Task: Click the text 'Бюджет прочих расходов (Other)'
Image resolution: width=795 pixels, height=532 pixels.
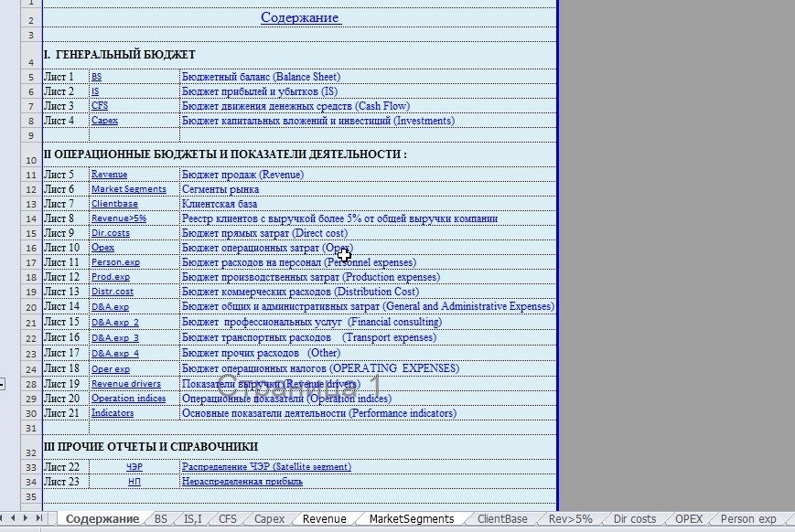Action: click(x=261, y=353)
